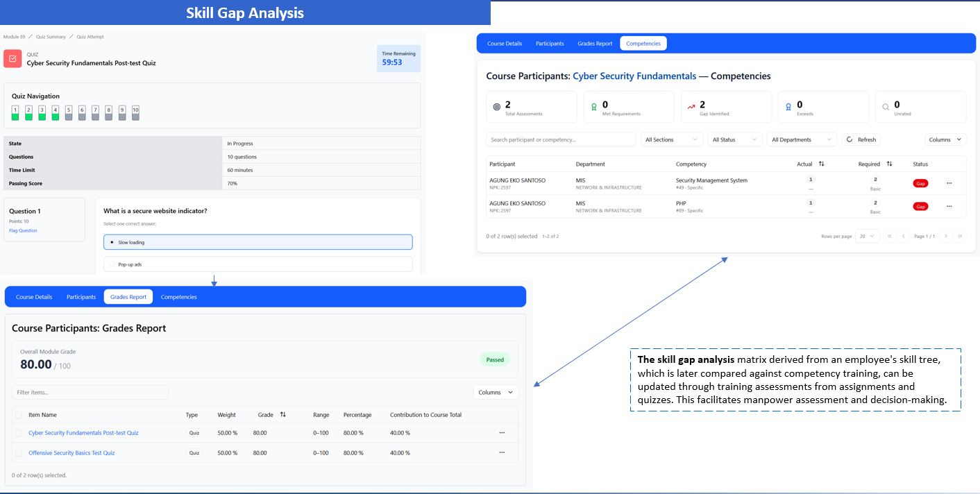980x494 pixels.
Task: Open the Rows per page dropdown
Action: click(868, 236)
